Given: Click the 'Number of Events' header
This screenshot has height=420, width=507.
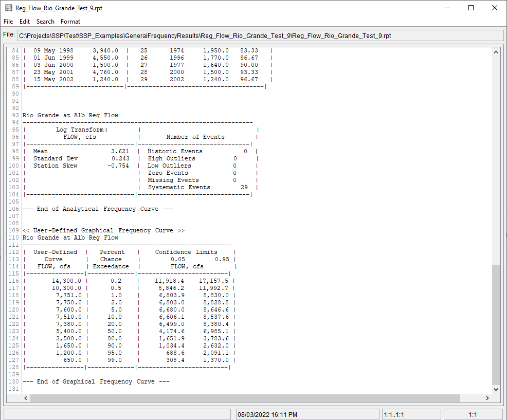Looking at the screenshot, I should tap(195, 137).
